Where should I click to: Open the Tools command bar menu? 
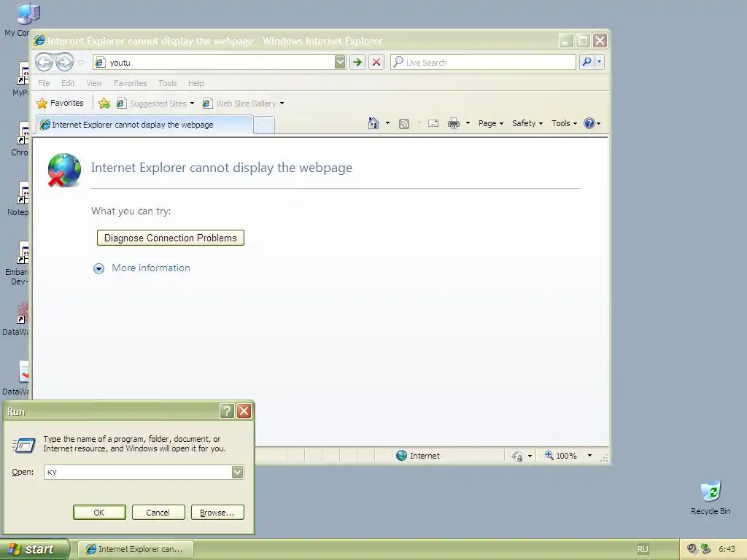click(x=564, y=123)
